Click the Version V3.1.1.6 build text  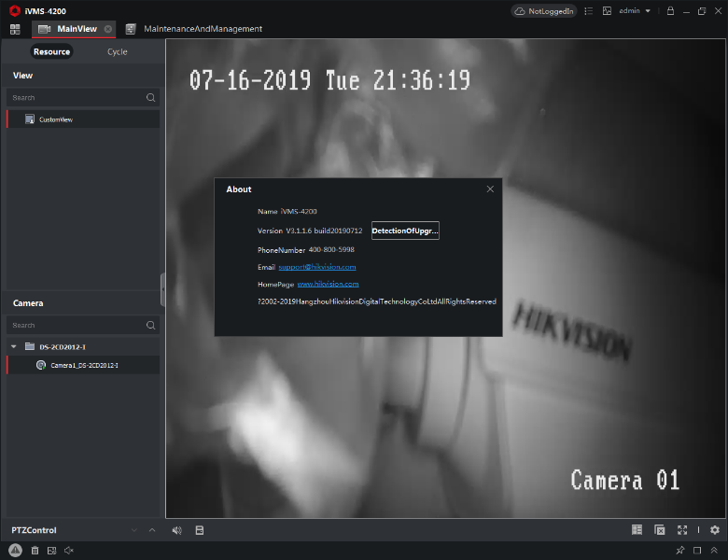coord(310,231)
